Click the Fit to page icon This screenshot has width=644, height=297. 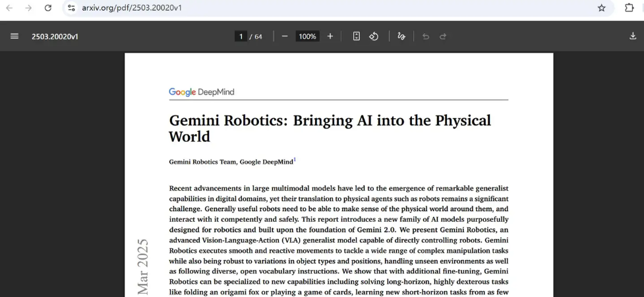pyautogui.click(x=357, y=36)
